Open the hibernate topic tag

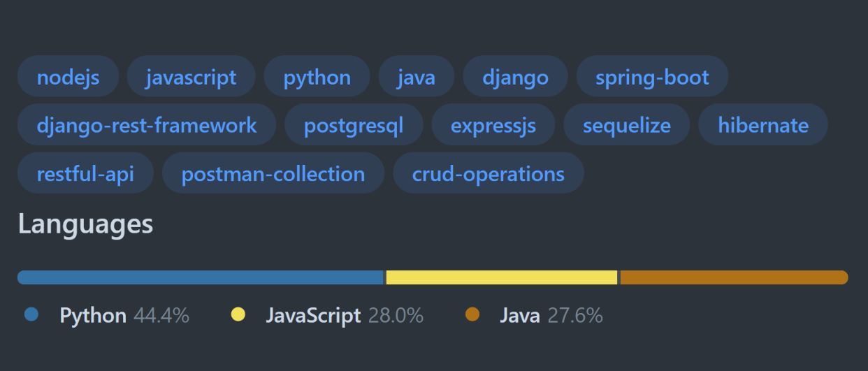tap(763, 125)
